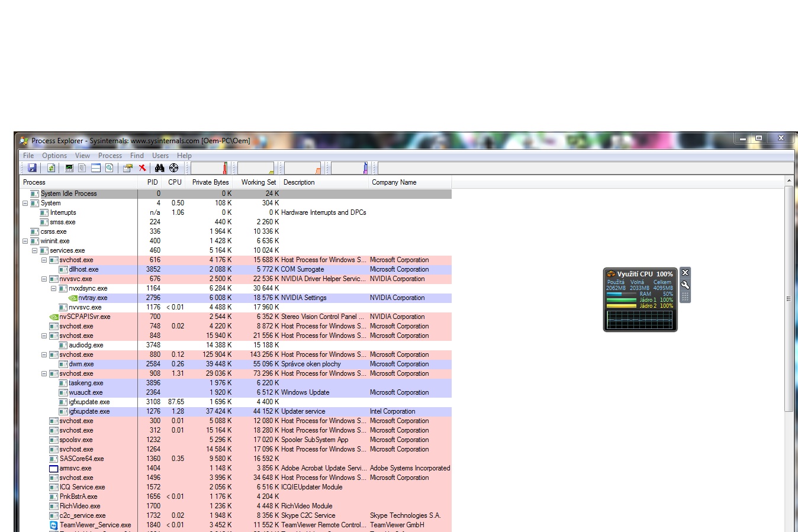Collapse the services.exe tree node

coord(34,250)
